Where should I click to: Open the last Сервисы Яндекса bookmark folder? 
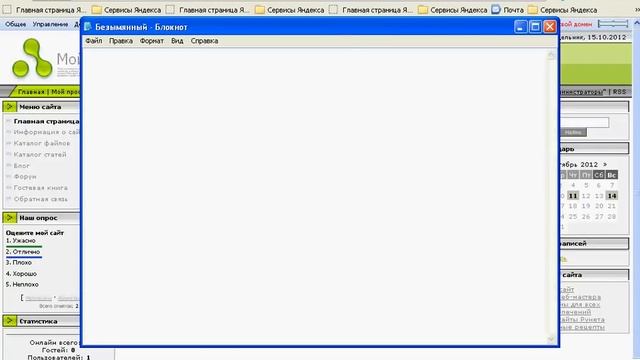(562, 10)
